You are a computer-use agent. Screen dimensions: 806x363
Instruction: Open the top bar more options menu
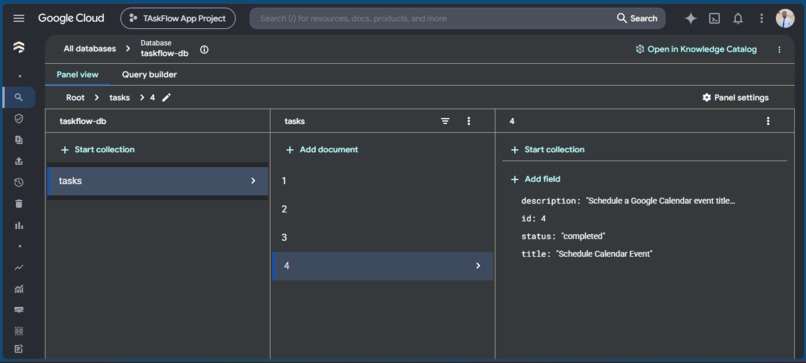point(762,19)
